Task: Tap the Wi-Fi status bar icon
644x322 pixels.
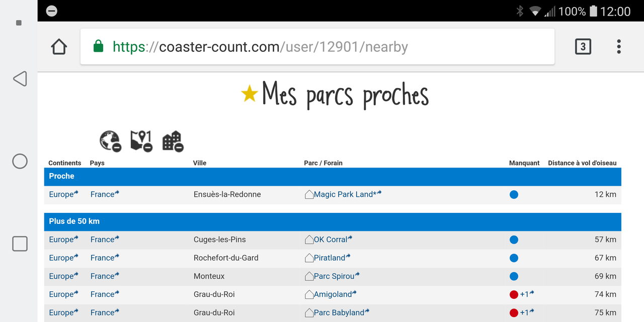Action: pos(535,11)
